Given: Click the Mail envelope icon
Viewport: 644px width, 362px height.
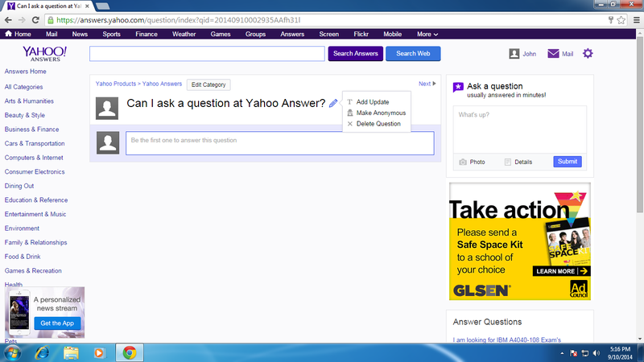Looking at the screenshot, I should 553,53.
